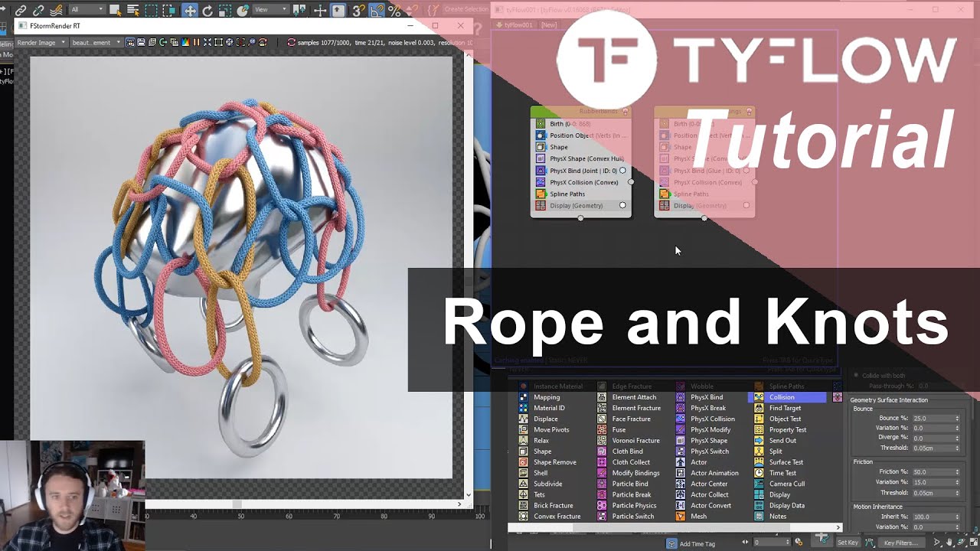Pick the Voronoi Fracture operator in the depot
The image size is (980, 551).
coord(628,440)
